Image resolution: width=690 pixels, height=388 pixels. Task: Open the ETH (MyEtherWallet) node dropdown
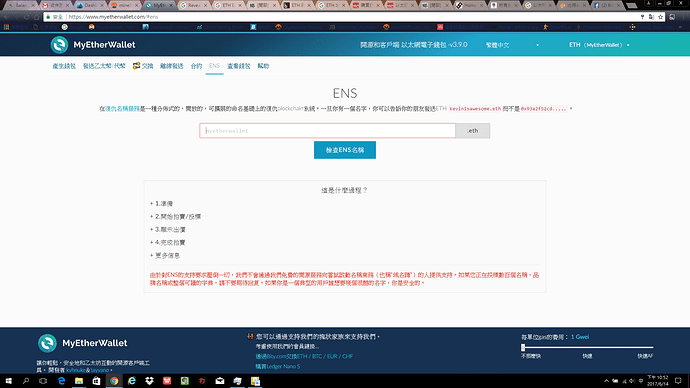pyautogui.click(x=599, y=45)
